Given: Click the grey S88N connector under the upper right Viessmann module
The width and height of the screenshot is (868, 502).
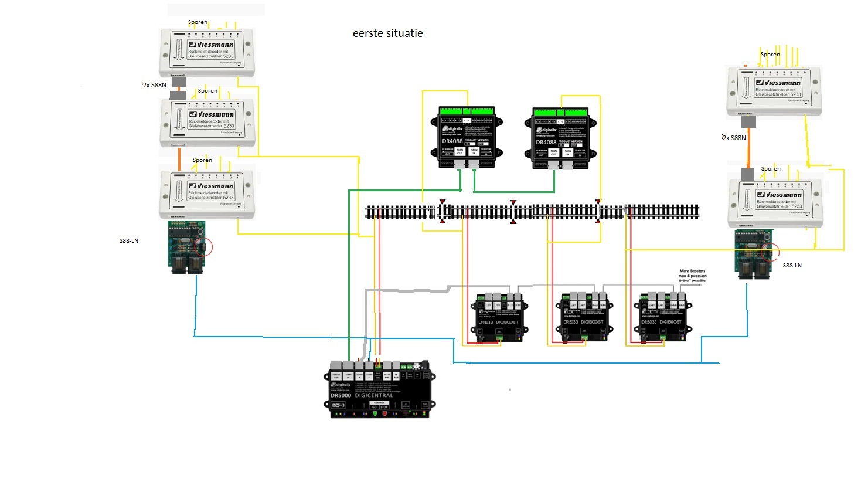Looking at the screenshot, I should pyautogui.click(x=748, y=121).
